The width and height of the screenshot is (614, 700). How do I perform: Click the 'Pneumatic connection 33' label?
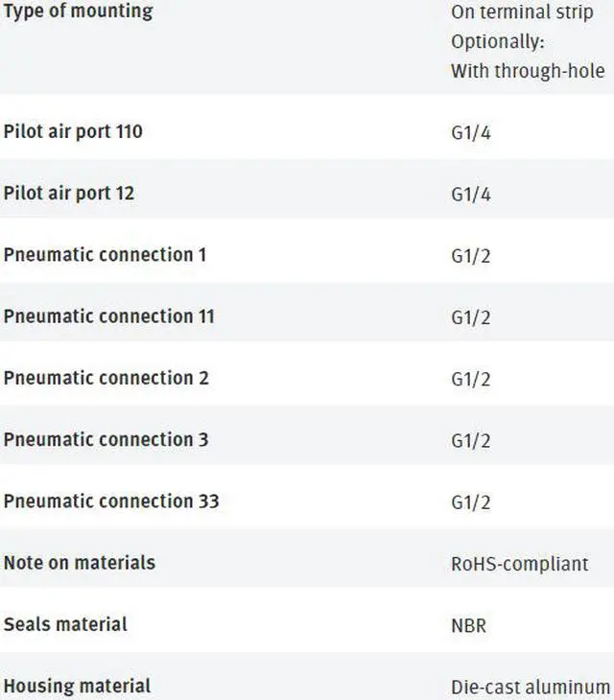[x=111, y=502]
